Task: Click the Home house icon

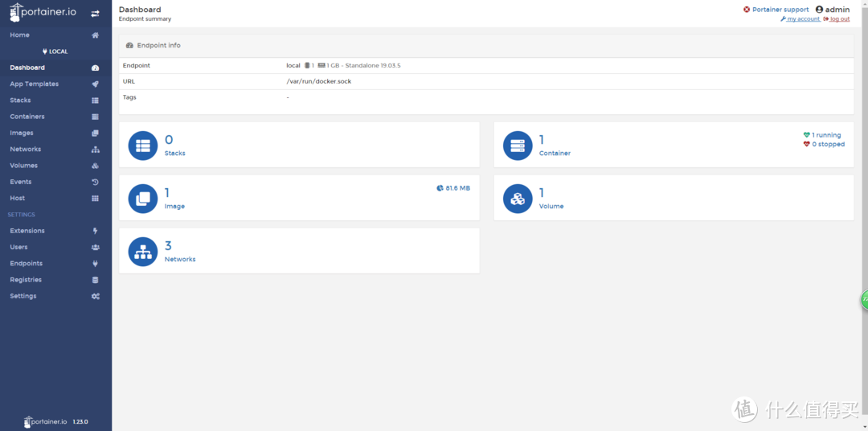Action: click(x=95, y=35)
